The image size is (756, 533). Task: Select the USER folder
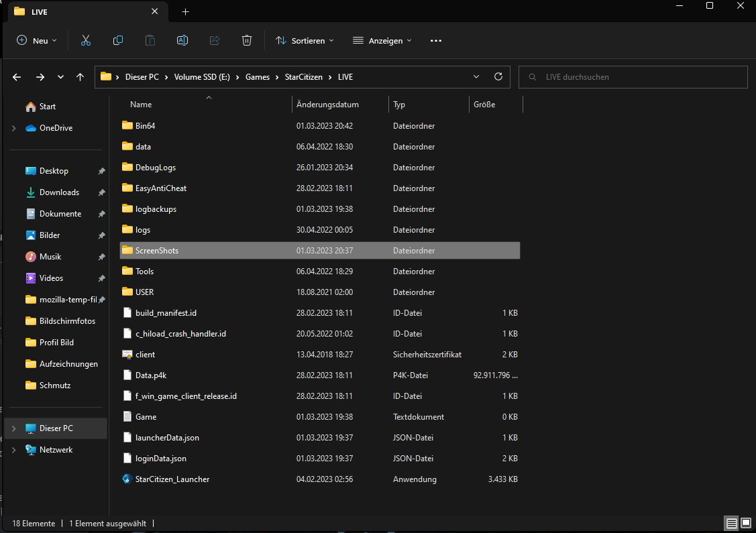320,292
